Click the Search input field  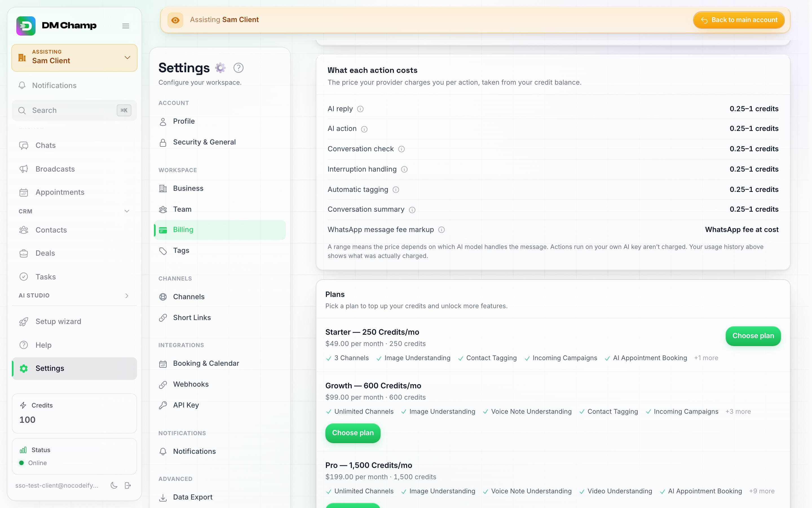74,110
